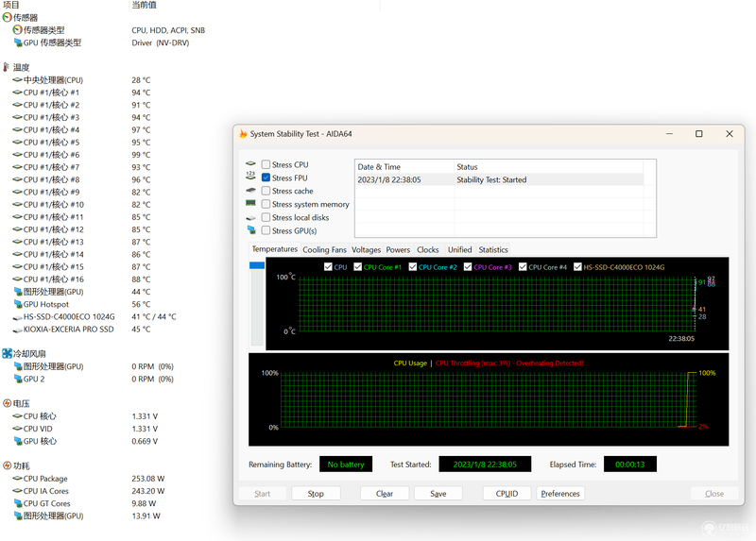Select the CPU IA Cores power row
Viewport: 756px width, 541px height.
tap(89, 491)
